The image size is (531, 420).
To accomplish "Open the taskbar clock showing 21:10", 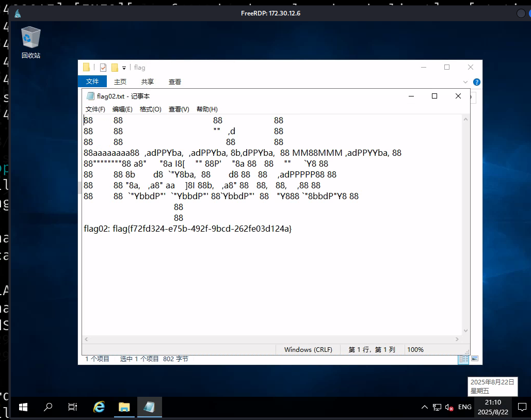I will (493, 407).
